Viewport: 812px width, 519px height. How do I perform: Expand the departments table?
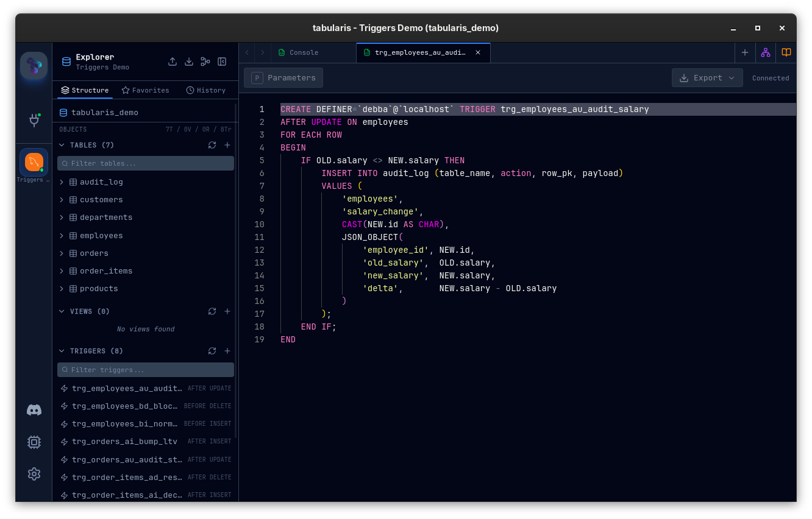click(62, 217)
